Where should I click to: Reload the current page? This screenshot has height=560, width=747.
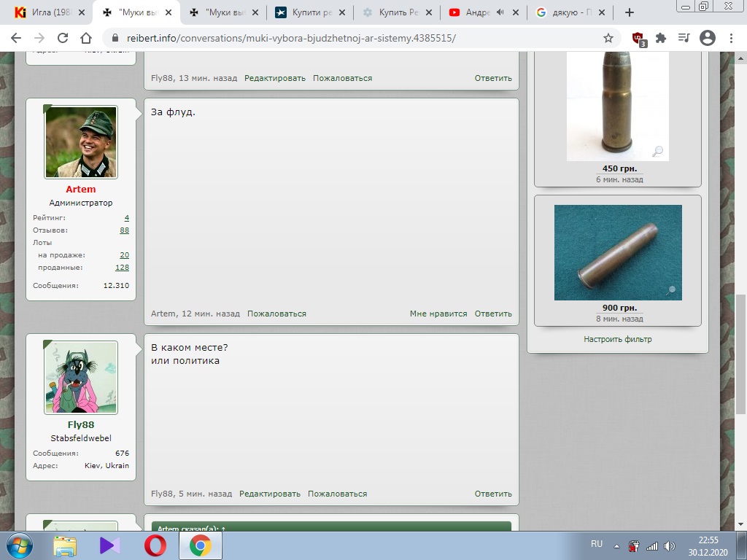tap(63, 38)
